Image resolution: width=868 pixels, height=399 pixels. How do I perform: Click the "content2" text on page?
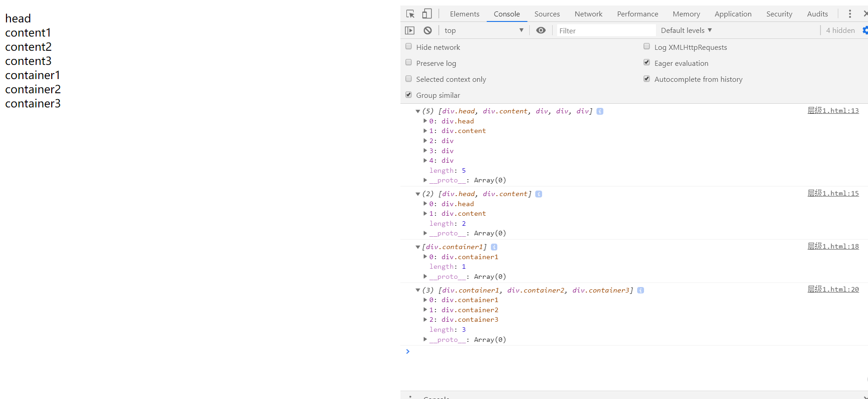click(28, 47)
